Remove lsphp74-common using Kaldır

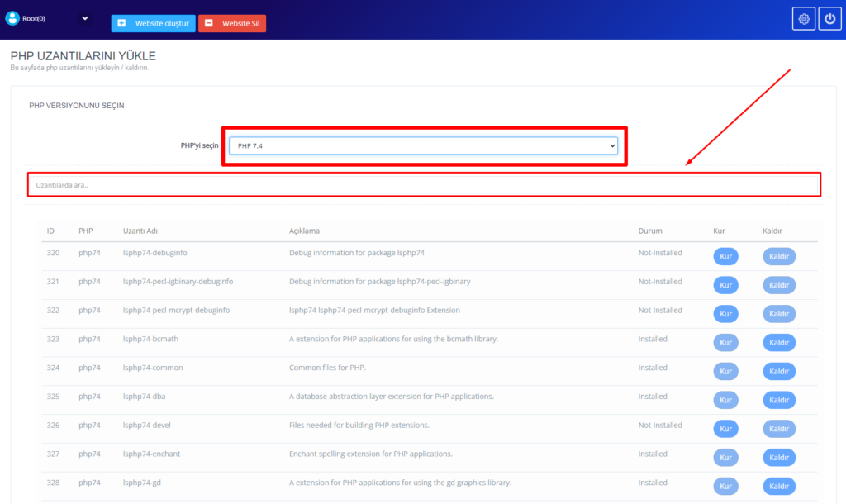point(779,372)
